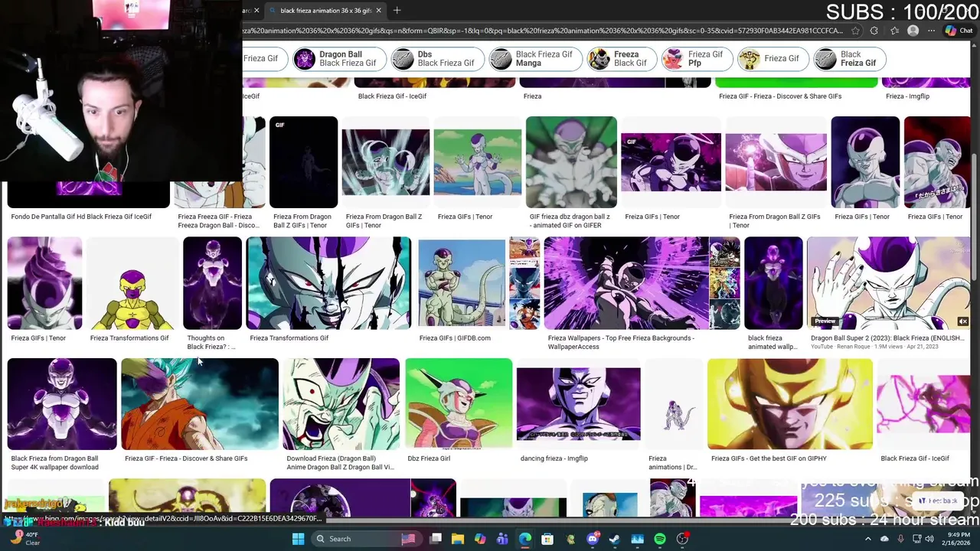
Task: Add this page to favorites (star)
Action: pyautogui.click(x=854, y=31)
